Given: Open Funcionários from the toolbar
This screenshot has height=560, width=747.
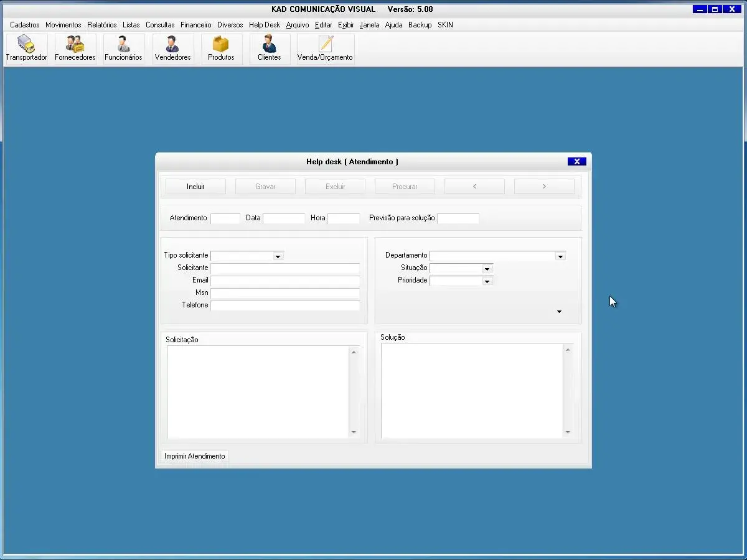Looking at the screenshot, I should click(123, 49).
